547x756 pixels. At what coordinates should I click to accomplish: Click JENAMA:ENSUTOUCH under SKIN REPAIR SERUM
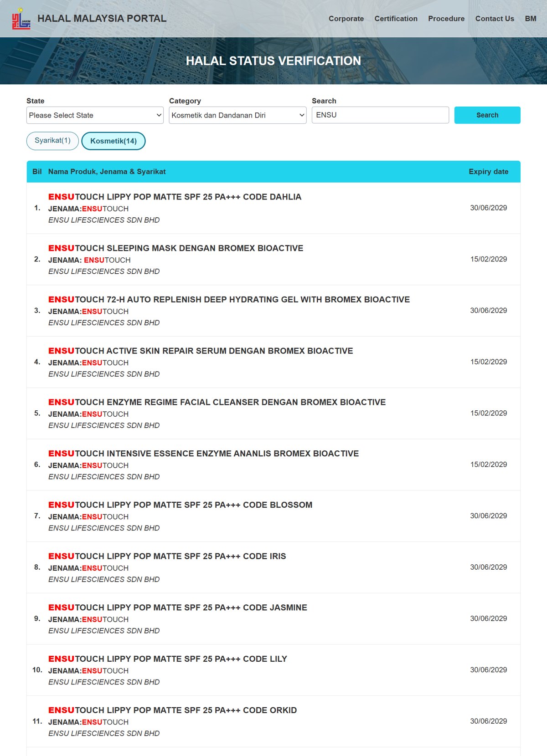click(x=88, y=363)
